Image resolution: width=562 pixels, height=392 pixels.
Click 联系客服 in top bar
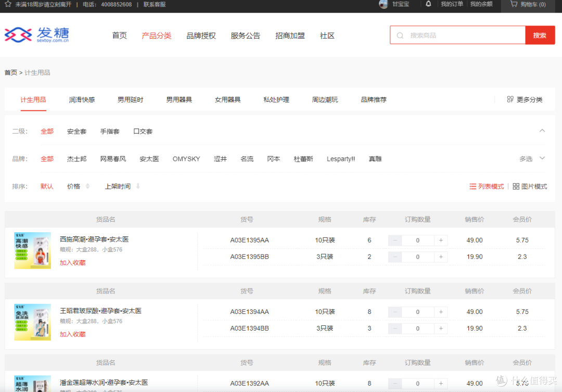[155, 4]
